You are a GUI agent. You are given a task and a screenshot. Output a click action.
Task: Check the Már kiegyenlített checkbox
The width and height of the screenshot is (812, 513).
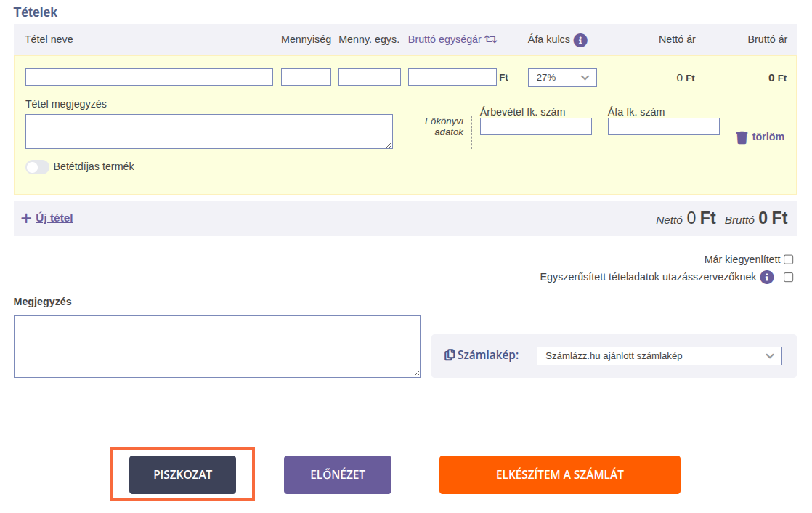tap(788, 259)
